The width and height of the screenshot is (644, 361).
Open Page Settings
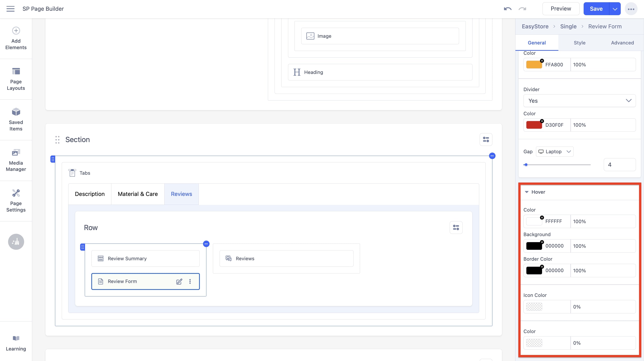16,201
